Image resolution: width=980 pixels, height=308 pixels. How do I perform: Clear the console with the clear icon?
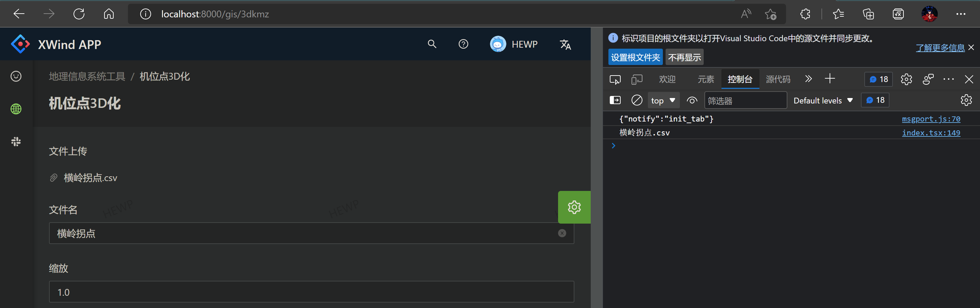(x=637, y=100)
